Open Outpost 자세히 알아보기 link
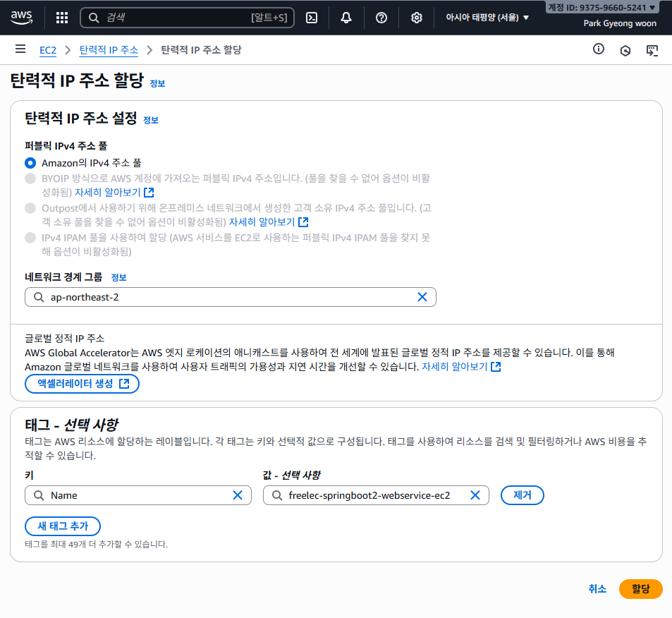672x618 pixels. (262, 222)
